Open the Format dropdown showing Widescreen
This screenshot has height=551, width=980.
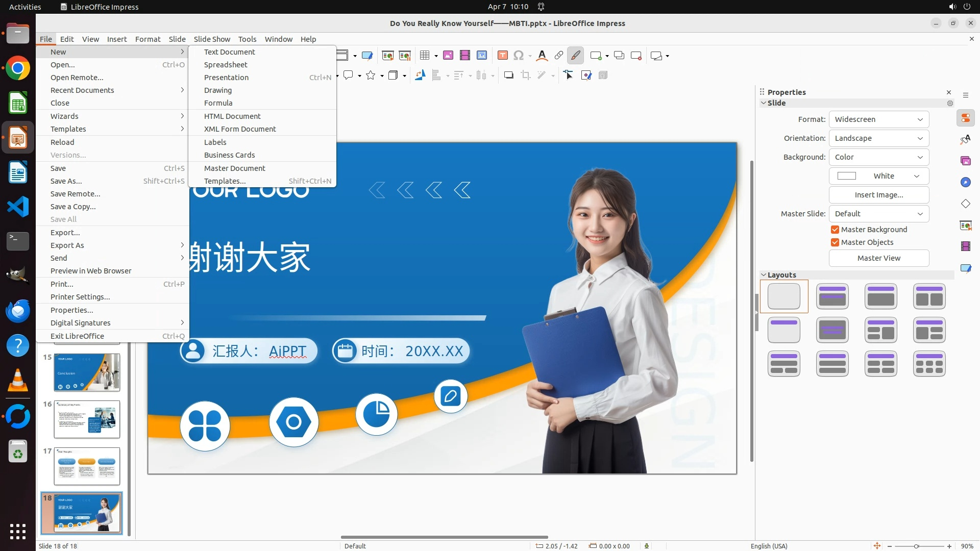pos(878,119)
